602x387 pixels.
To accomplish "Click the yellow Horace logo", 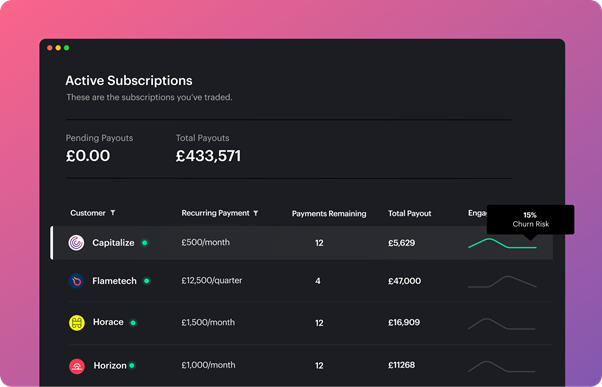I will click(76, 322).
